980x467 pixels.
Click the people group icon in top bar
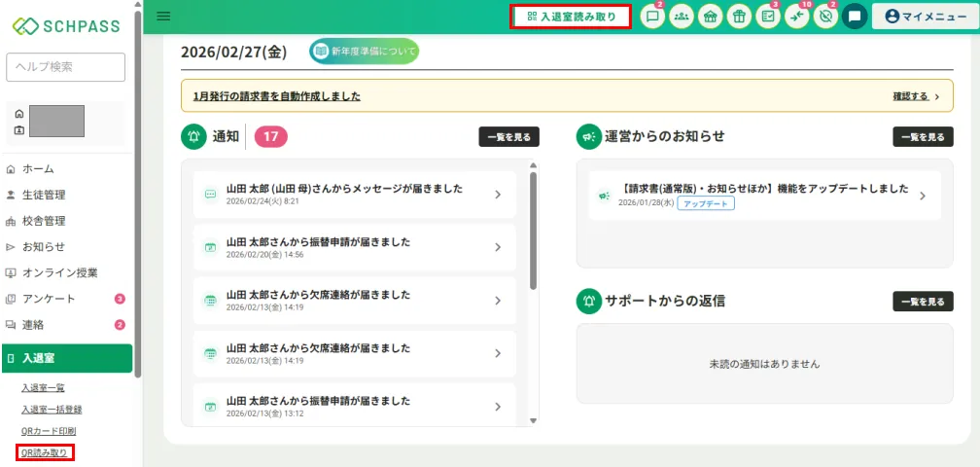tap(682, 17)
